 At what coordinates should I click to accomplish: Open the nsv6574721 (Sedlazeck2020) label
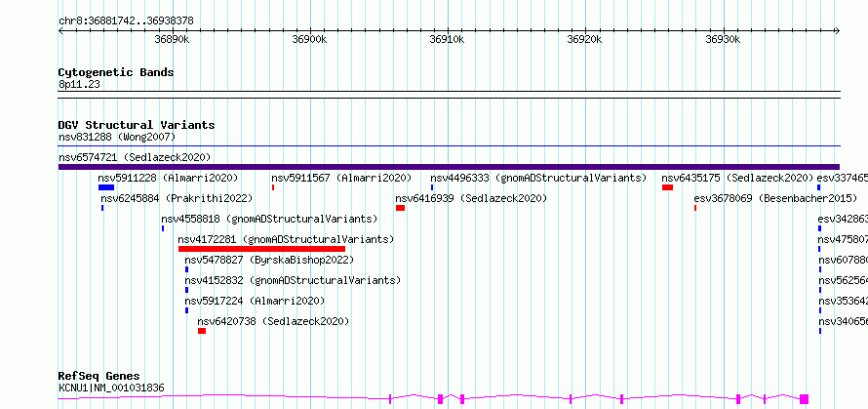click(135, 157)
